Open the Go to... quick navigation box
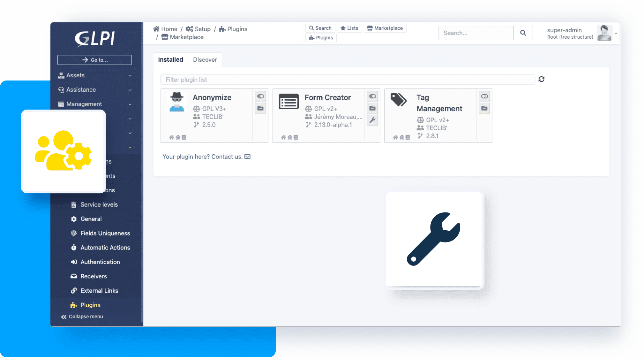644x361 pixels. coord(94,60)
